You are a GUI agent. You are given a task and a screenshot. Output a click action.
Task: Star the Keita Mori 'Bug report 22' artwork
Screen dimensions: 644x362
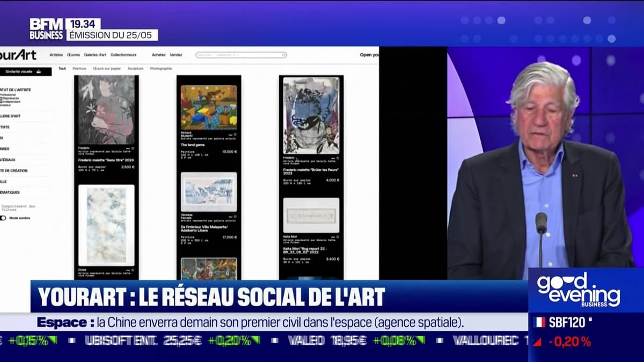pyautogui.click(x=338, y=238)
